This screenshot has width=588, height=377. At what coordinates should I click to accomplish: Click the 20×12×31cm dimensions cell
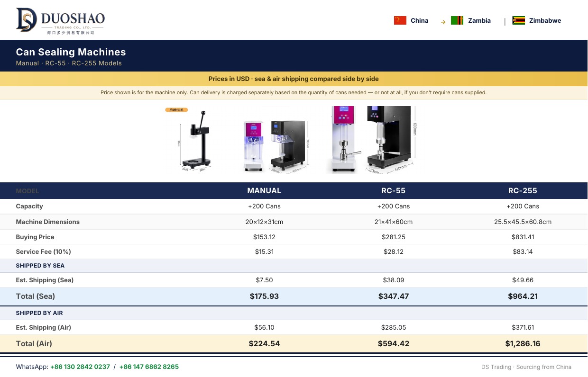click(264, 222)
